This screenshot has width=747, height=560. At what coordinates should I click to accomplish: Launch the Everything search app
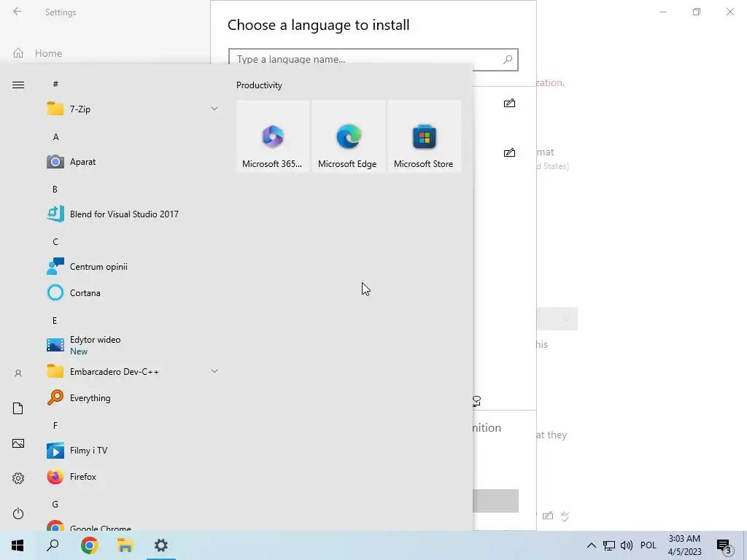(x=132, y=397)
